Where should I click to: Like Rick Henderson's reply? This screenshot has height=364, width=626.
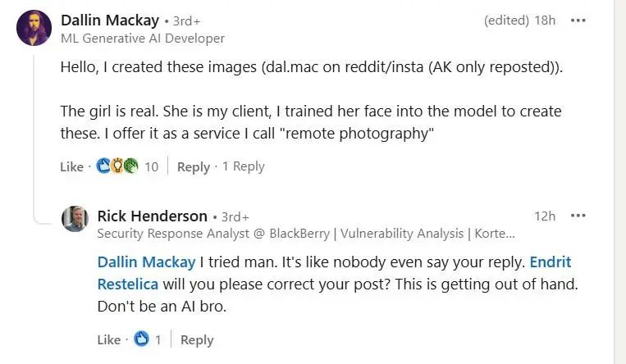coord(109,340)
